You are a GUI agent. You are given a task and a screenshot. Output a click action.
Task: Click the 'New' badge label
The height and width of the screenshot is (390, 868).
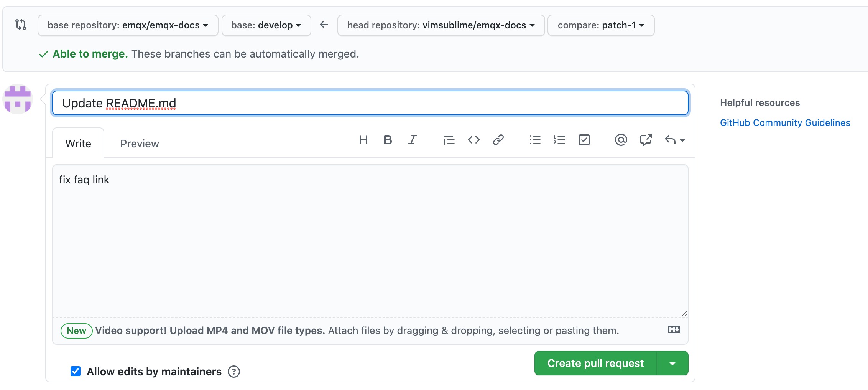pos(76,331)
